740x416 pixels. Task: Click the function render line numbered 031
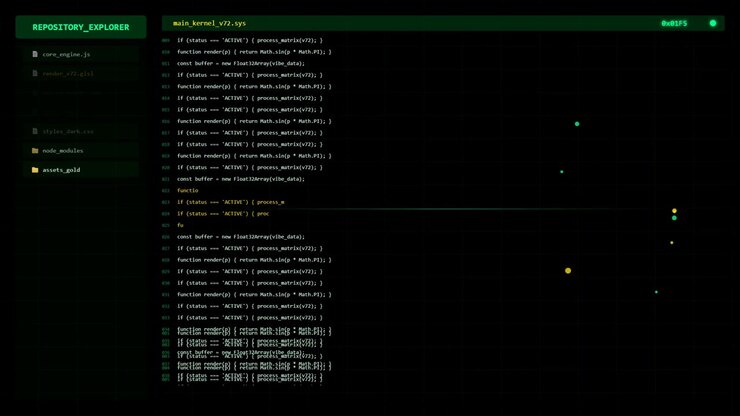pos(254,295)
